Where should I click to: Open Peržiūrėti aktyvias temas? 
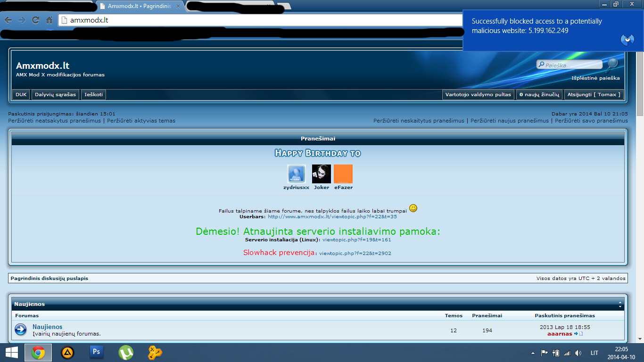click(141, 121)
